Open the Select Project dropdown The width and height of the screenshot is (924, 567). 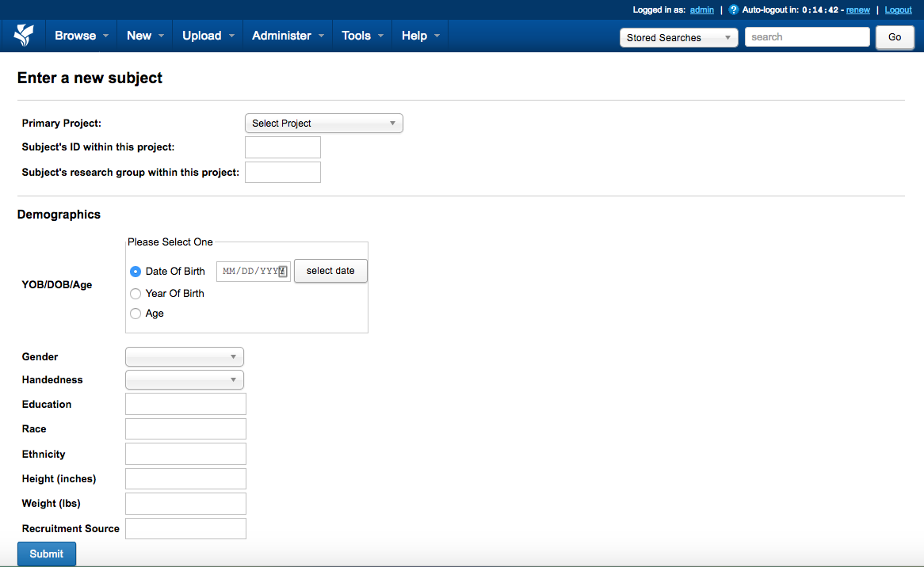[x=323, y=124]
